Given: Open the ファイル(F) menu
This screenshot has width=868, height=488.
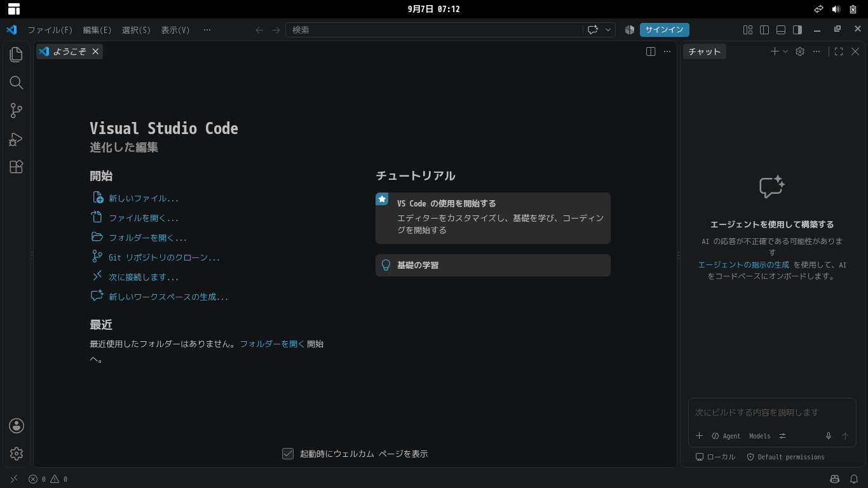Looking at the screenshot, I should tap(50, 30).
